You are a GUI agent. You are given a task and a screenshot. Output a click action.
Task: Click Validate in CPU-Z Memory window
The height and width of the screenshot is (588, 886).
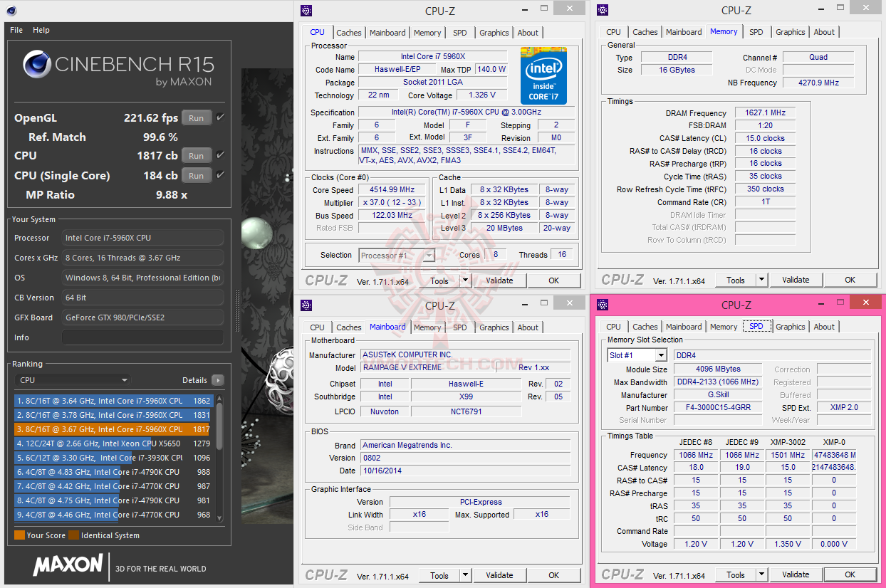pyautogui.click(x=796, y=280)
